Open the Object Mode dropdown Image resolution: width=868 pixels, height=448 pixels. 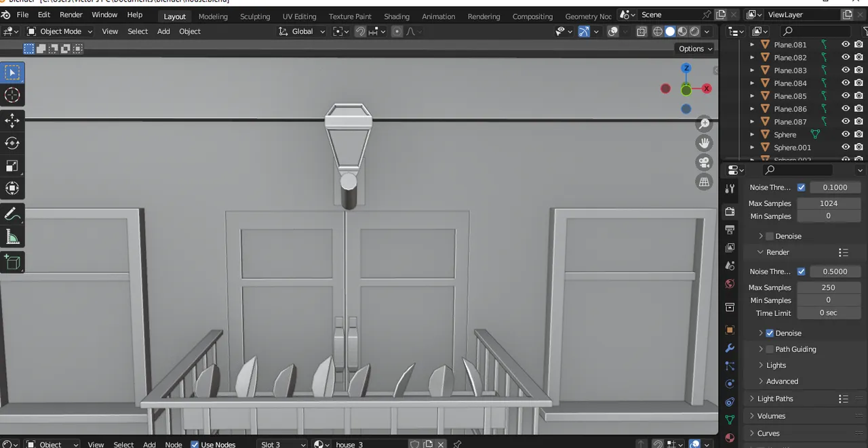click(x=60, y=31)
